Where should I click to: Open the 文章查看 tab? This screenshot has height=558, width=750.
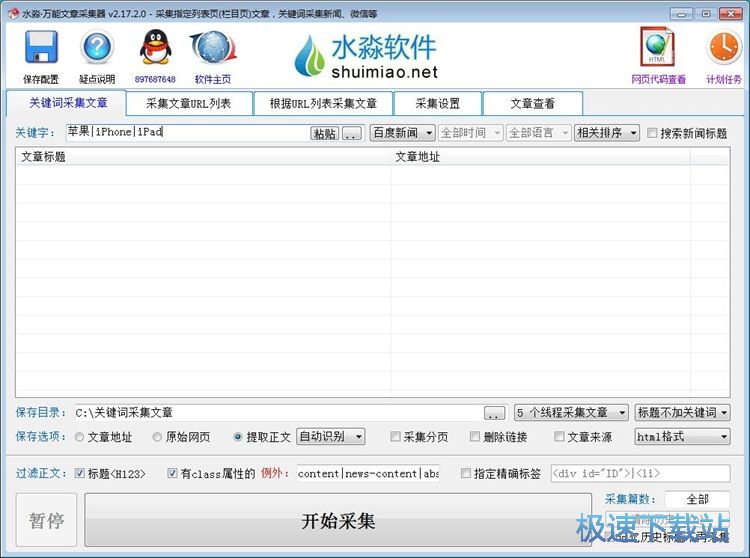(x=532, y=103)
